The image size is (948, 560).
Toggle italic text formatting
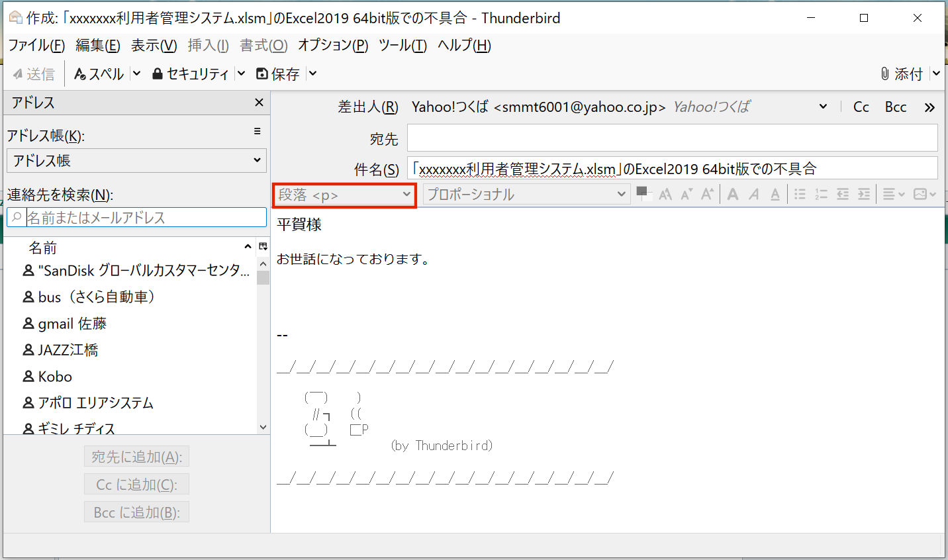pos(754,194)
